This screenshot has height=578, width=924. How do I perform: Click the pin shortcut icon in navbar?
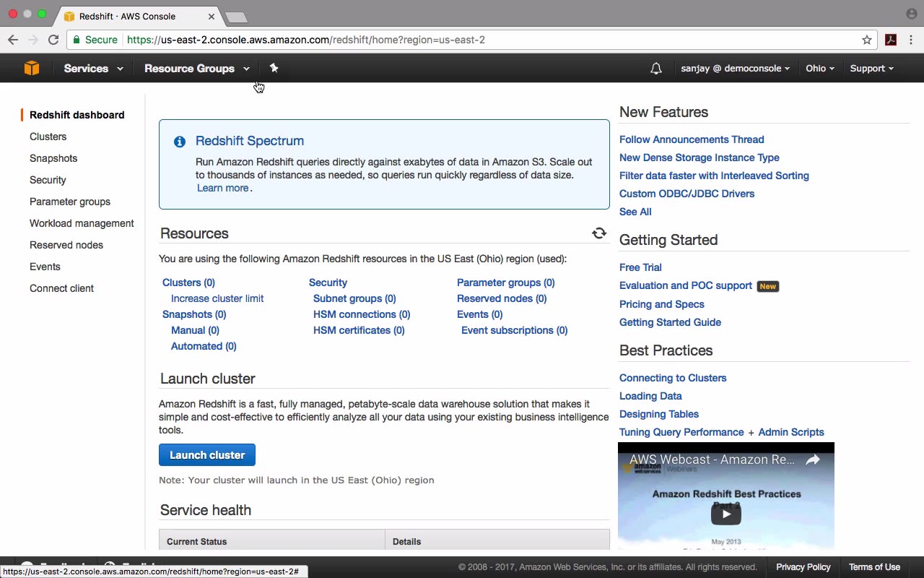[274, 68]
